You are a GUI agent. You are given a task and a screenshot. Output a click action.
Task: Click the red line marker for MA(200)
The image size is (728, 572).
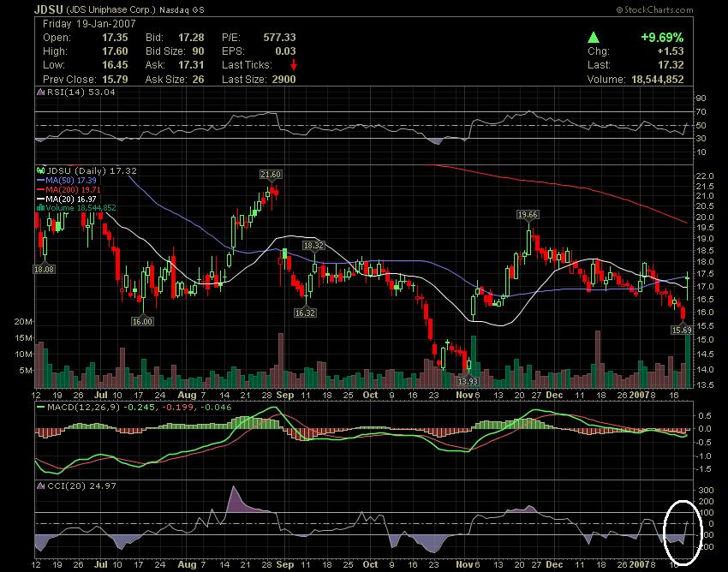[x=41, y=189]
